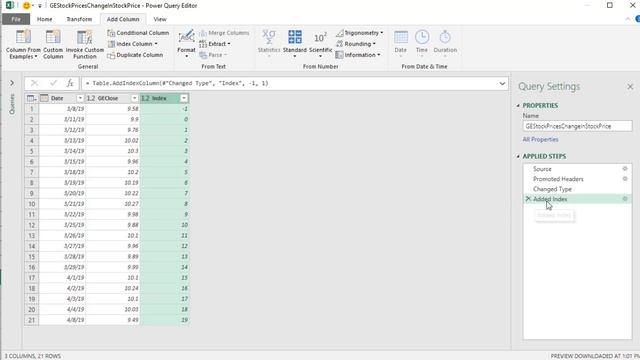Expand the Information dropdown
Viewport: 640px width, 360px height.
358,55
